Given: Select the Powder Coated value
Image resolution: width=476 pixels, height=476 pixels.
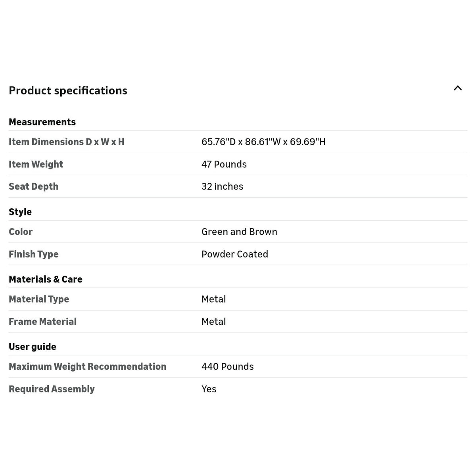Looking at the screenshot, I should 235,254.
